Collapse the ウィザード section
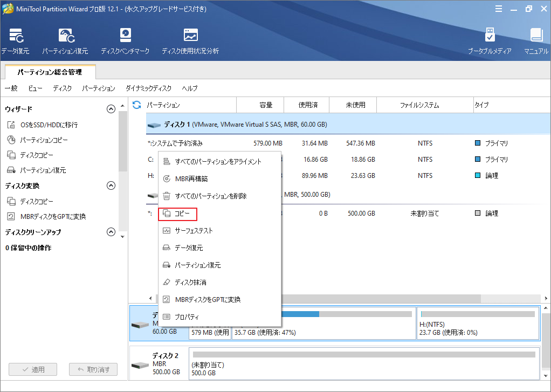 (x=111, y=109)
